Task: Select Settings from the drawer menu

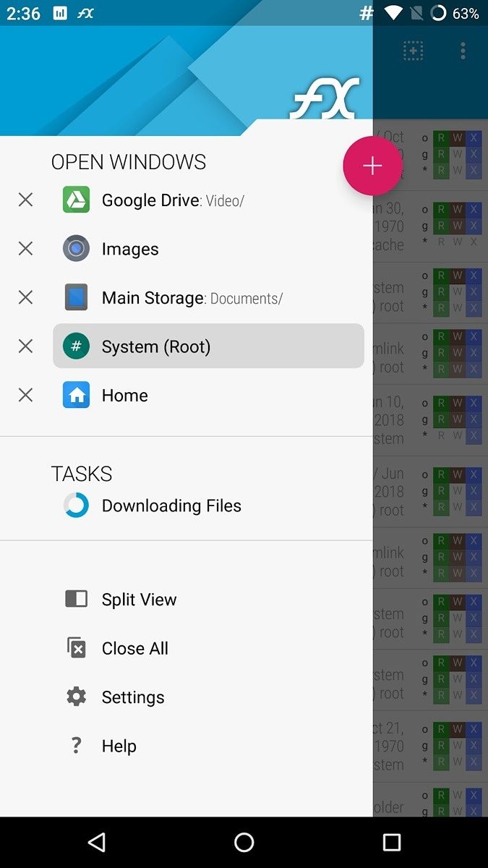Action: tap(133, 697)
